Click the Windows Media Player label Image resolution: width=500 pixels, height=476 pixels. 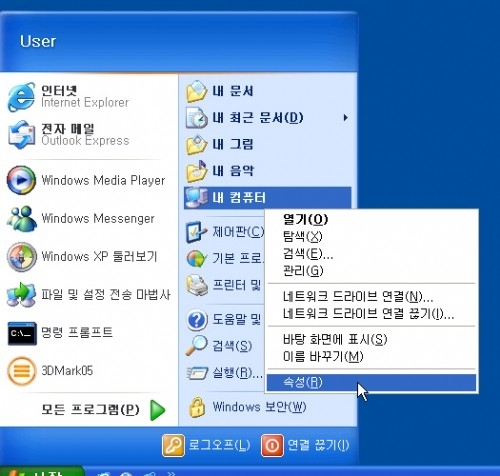pyautogui.click(x=103, y=180)
